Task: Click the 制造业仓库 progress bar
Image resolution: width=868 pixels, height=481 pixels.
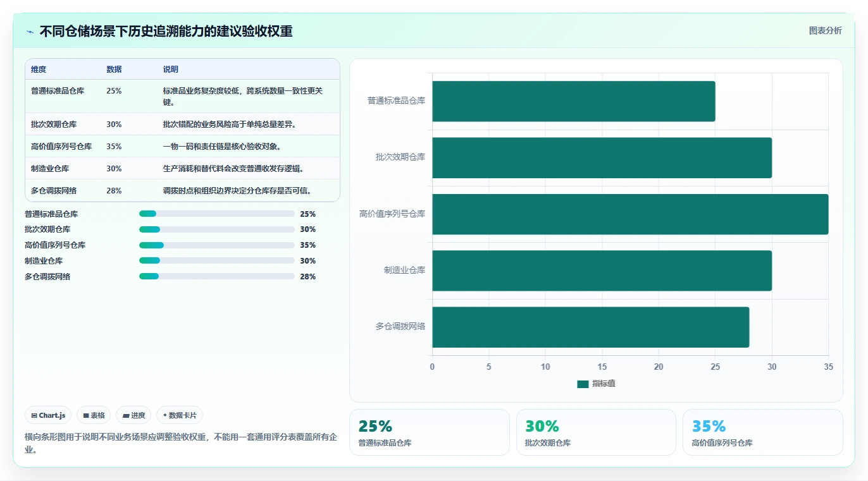Action: 217,261
